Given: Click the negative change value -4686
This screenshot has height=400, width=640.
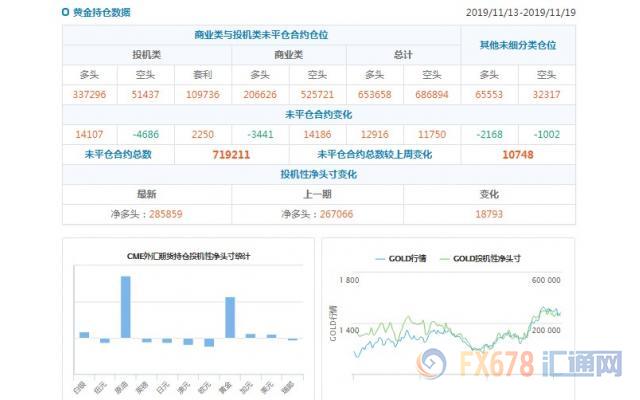Looking at the screenshot, I should point(145,134).
